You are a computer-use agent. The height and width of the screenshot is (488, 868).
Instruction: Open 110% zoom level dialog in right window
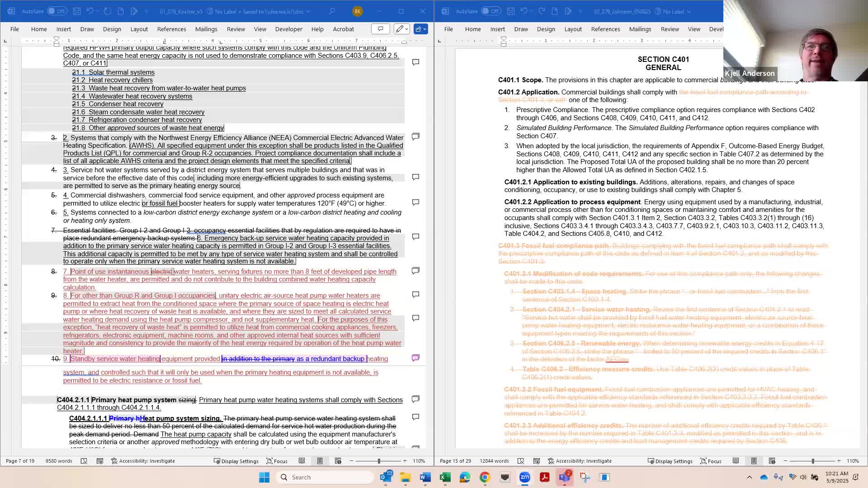tap(853, 461)
